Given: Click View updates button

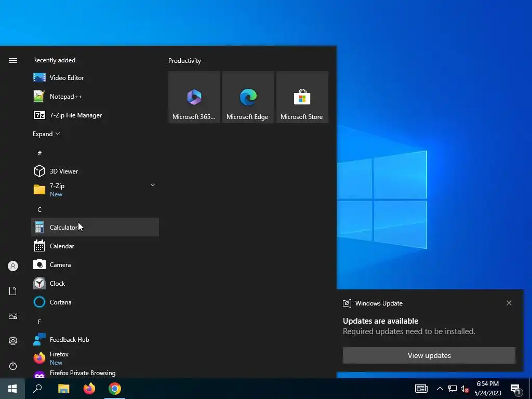Looking at the screenshot, I should [429, 355].
